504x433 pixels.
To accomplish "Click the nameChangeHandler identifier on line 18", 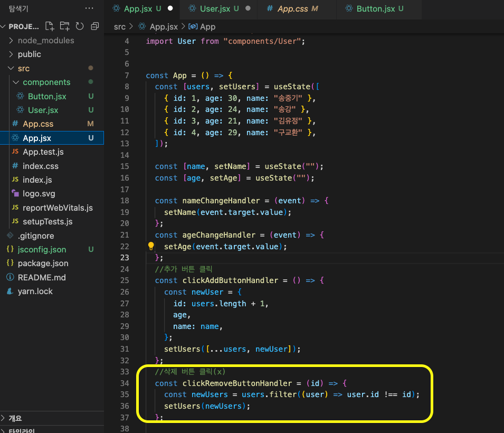I will 221,201.
